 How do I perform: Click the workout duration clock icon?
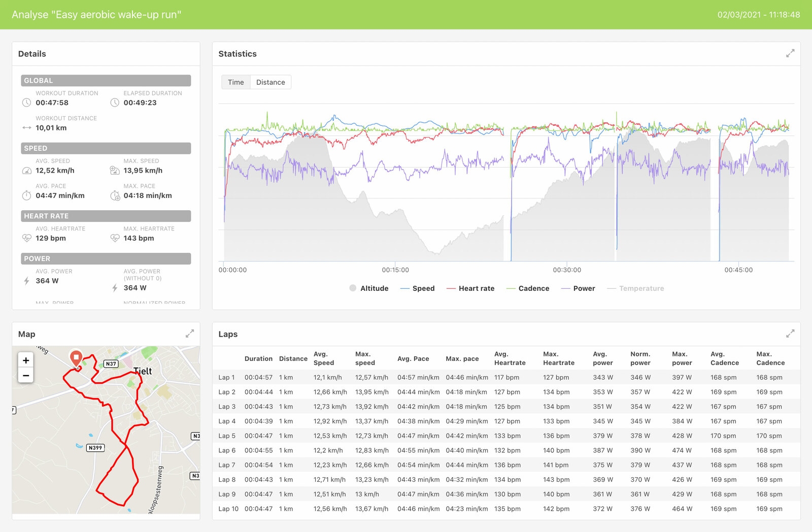click(x=27, y=102)
